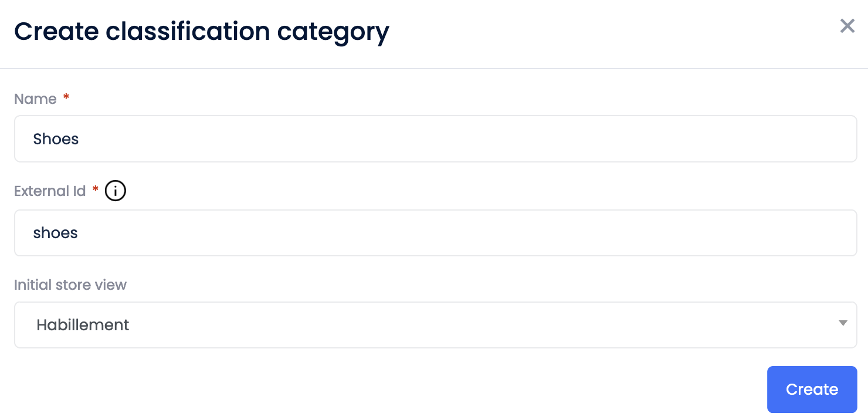Click inside the Name input showing Shoes

coord(434,138)
